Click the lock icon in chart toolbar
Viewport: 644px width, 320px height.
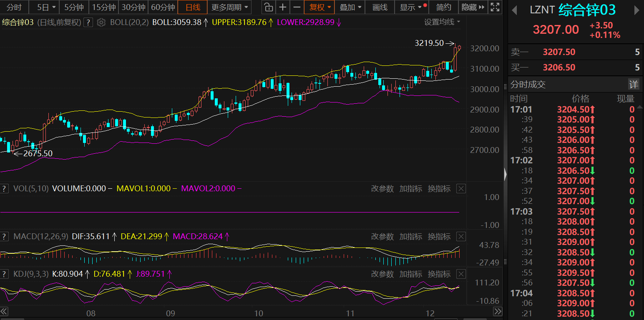[x=269, y=7]
